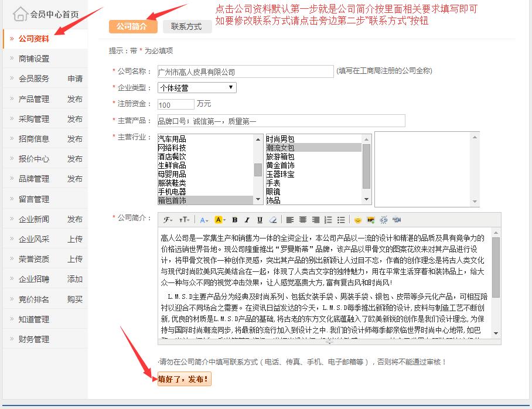
Task: Click the 公司名称 input field
Action: [x=244, y=72]
